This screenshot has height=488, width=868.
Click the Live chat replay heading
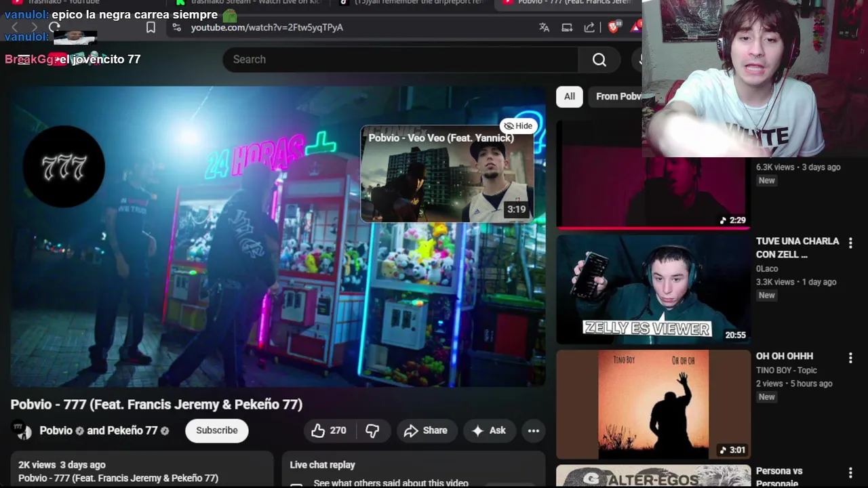(x=323, y=465)
